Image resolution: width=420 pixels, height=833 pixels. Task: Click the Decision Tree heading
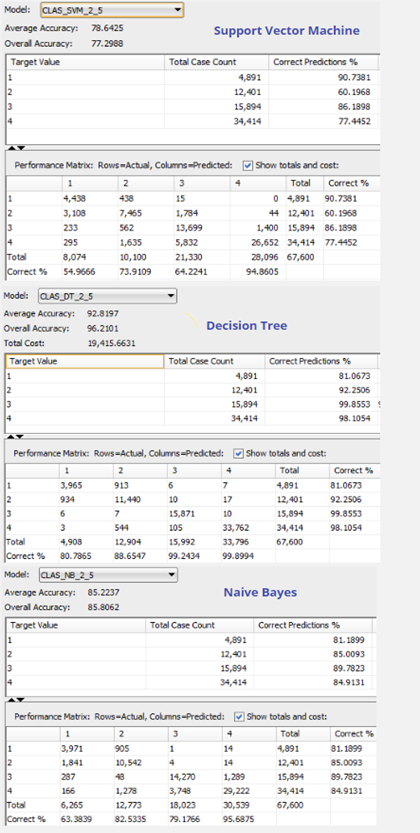(247, 326)
